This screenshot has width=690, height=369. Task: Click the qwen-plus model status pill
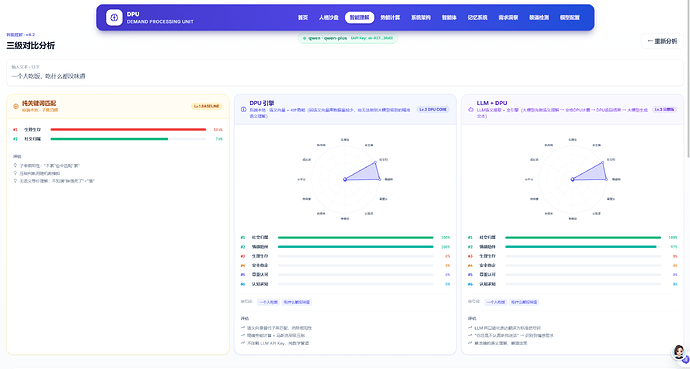348,38
